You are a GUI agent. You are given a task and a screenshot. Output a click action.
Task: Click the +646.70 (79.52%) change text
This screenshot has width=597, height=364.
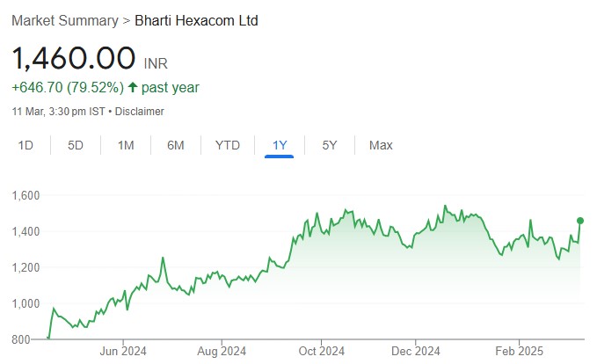tap(67, 87)
